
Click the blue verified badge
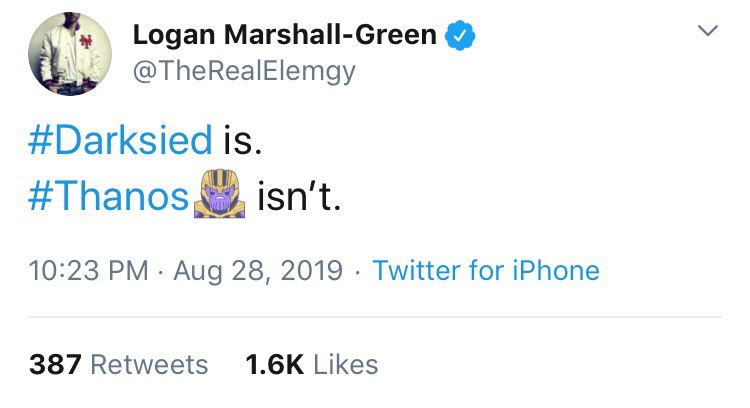(x=459, y=36)
